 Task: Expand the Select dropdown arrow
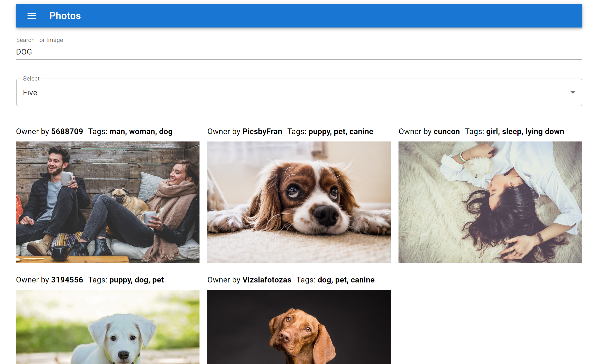(573, 93)
